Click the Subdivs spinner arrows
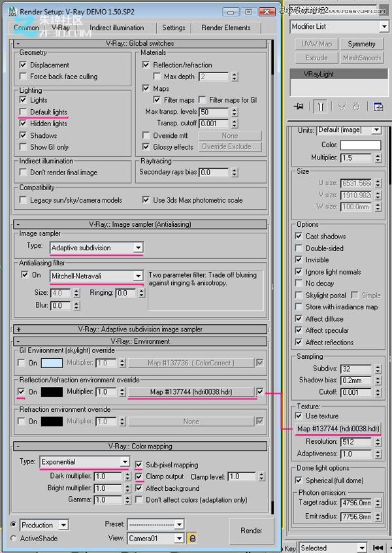The height and width of the screenshot is (553, 392). click(378, 369)
